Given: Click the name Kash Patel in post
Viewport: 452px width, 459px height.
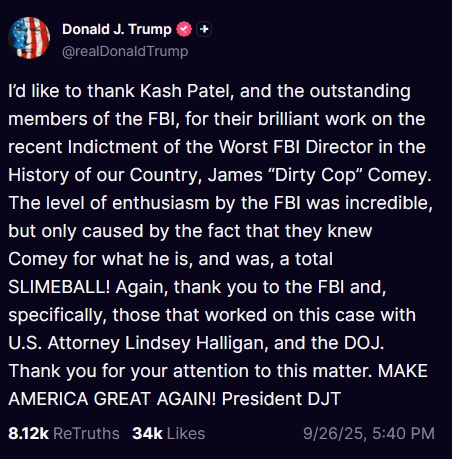Looking at the screenshot, I should point(185,91).
